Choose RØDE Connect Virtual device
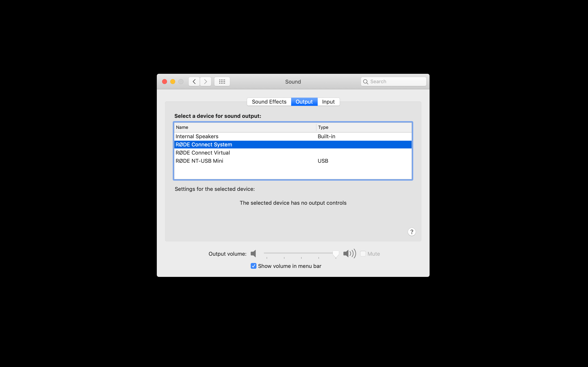588x367 pixels. click(203, 153)
